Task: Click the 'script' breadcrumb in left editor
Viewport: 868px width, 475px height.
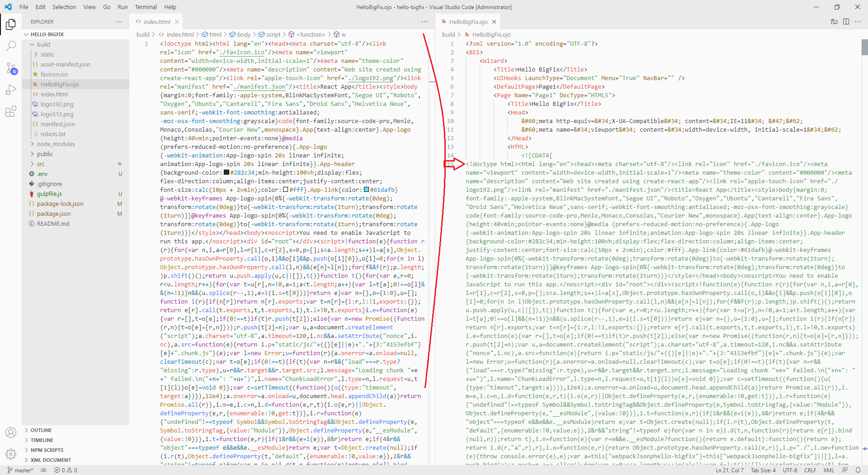Action: 269,34
